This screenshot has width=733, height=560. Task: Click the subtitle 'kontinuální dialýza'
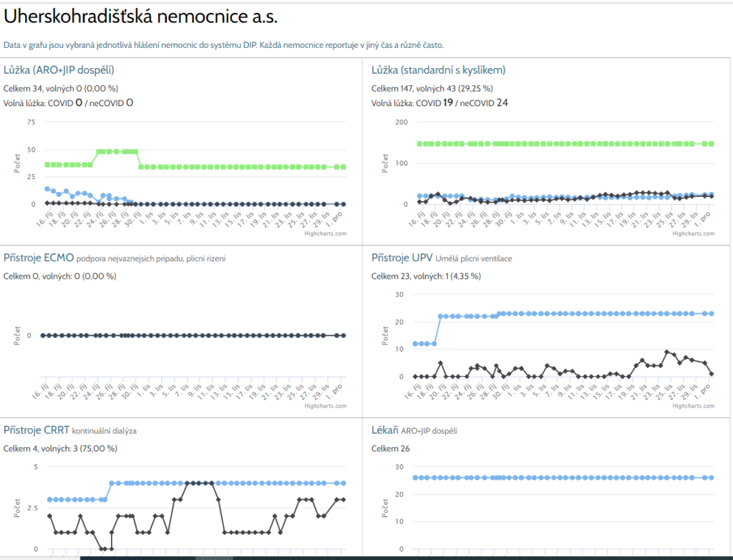(x=105, y=431)
